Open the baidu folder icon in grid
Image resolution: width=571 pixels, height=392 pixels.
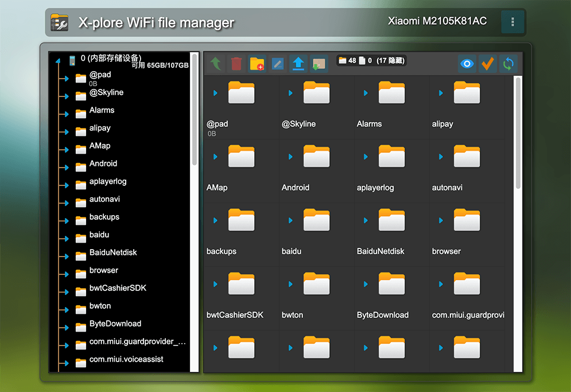(316, 220)
